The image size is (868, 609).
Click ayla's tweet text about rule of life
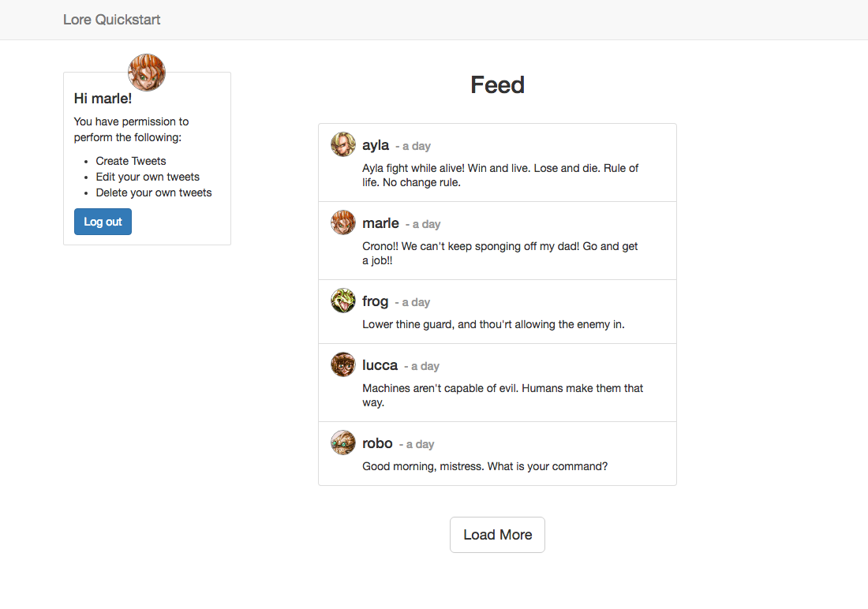(500, 175)
